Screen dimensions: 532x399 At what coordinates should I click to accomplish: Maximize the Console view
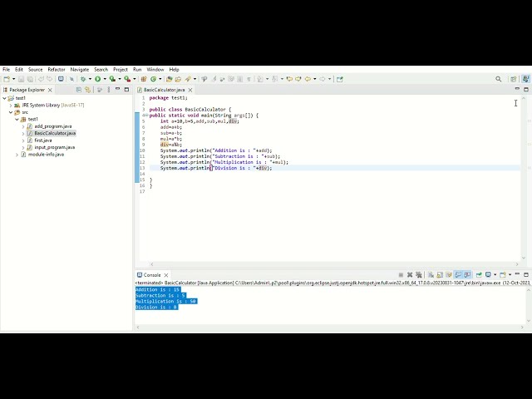click(x=526, y=274)
